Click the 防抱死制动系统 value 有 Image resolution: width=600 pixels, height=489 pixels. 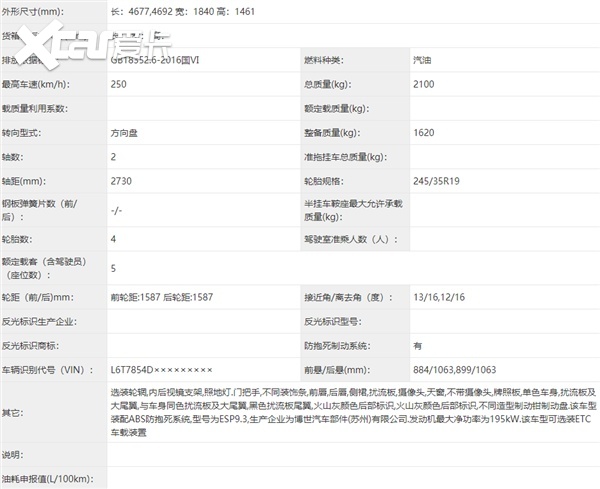pyautogui.click(x=418, y=346)
